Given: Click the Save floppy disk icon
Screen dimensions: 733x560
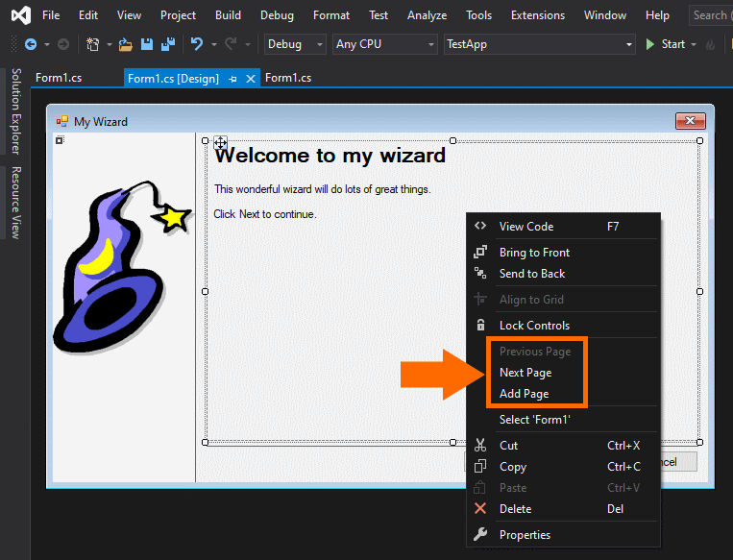Looking at the screenshot, I should coord(147,44).
